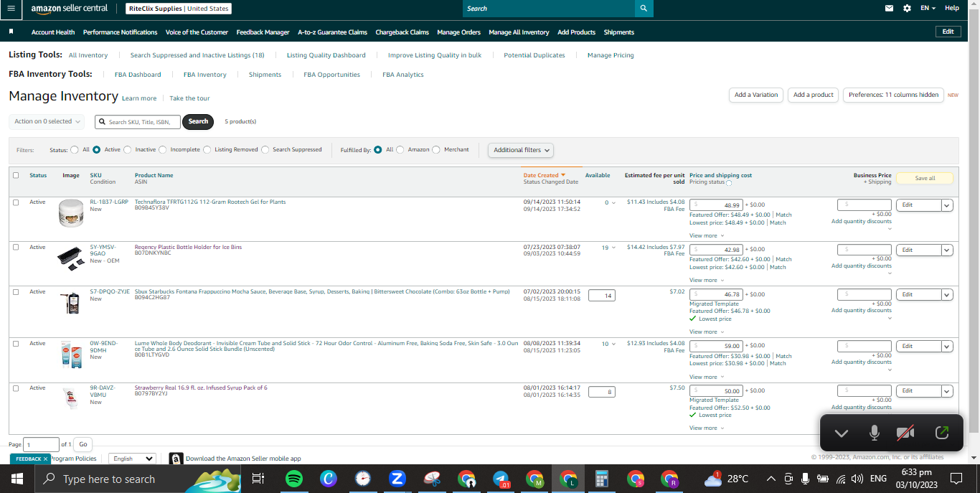Select Fulfilled By Amazon radio button
980x493 pixels.
point(400,149)
